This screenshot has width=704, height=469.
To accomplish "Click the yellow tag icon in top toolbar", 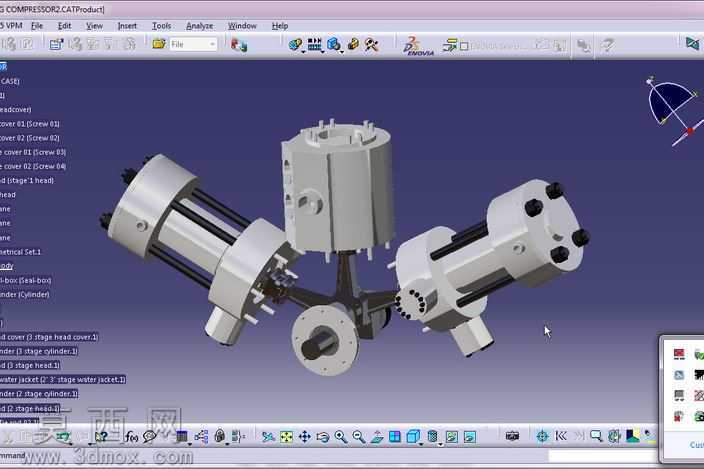I will (x=353, y=44).
